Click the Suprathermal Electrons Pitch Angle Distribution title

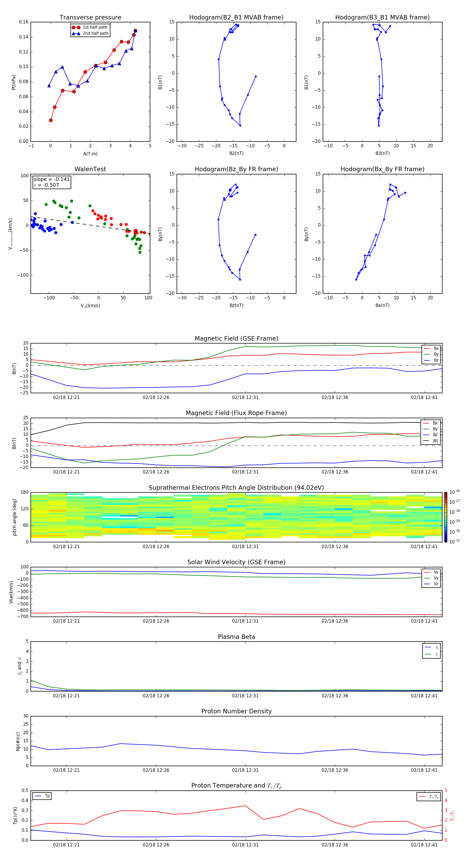(x=236, y=488)
